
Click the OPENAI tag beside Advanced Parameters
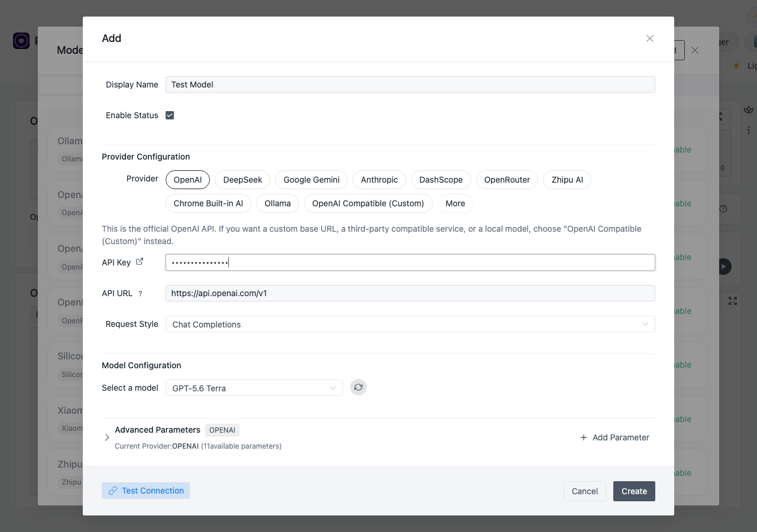click(222, 430)
